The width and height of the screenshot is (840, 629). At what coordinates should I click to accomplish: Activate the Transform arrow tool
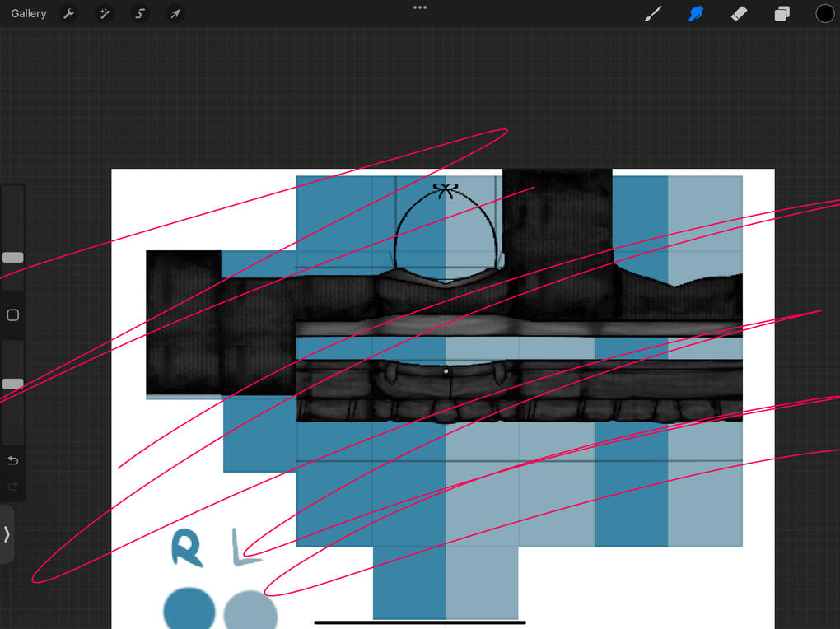(x=175, y=14)
